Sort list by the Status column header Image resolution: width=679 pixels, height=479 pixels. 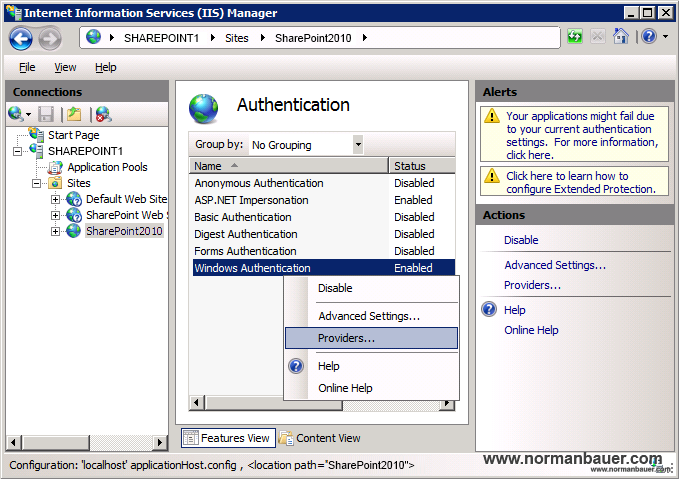coord(422,166)
